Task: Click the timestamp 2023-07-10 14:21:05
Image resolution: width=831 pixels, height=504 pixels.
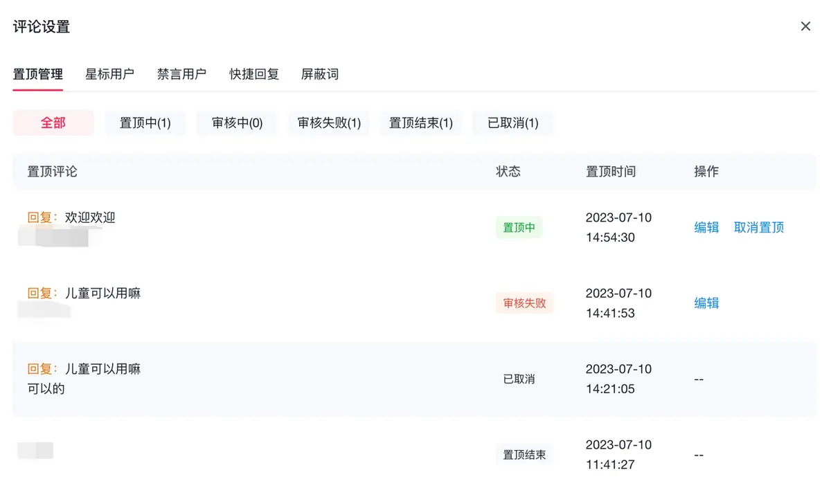Action: click(x=618, y=379)
